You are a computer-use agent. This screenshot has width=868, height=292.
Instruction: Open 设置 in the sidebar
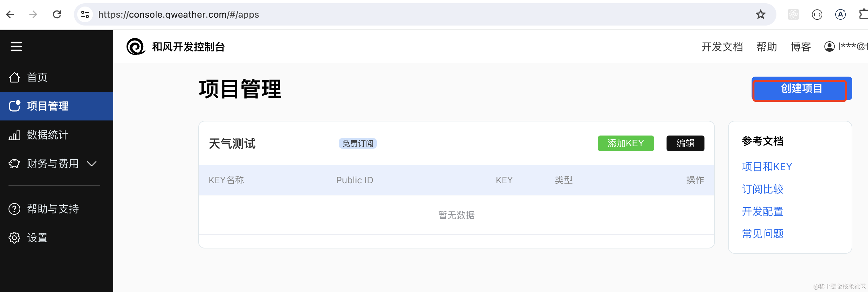[x=37, y=238]
